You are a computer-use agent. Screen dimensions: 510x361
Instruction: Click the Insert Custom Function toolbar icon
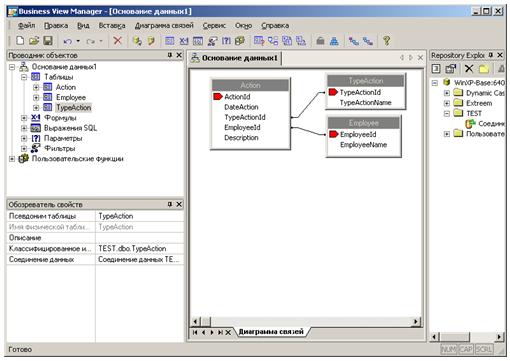[x=240, y=41]
